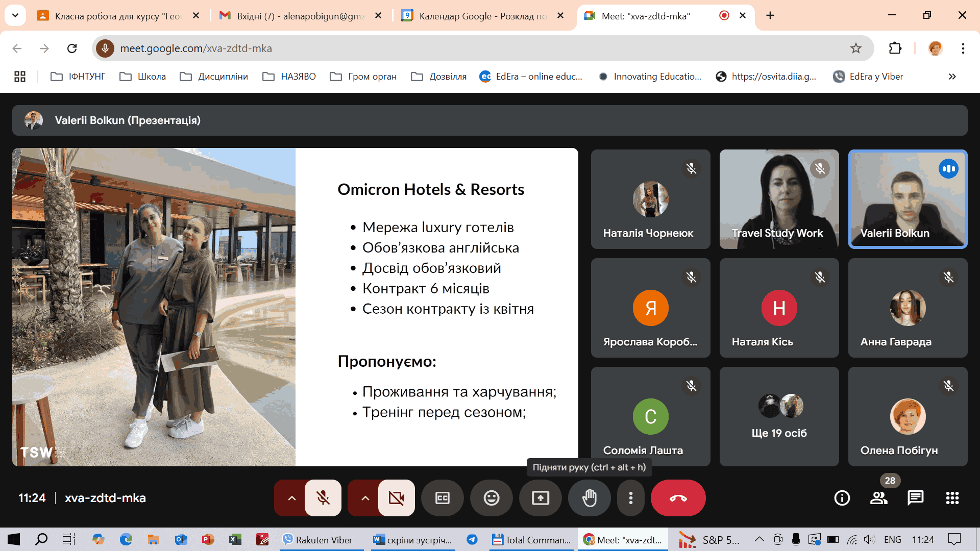The image size is (980, 551).
Task: Click the Valerii Bolkun video tile
Action: [908, 199]
